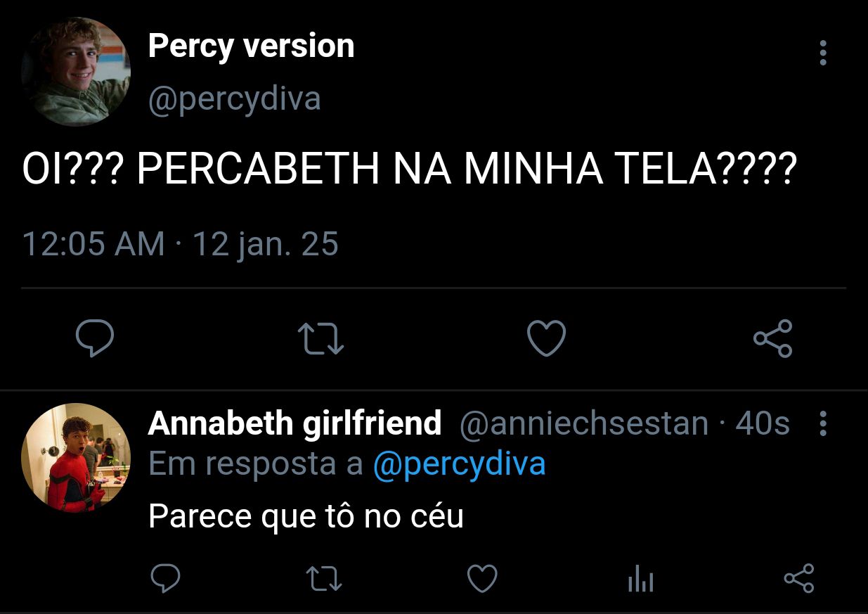Viewport: 868px width, 614px height.
Task: Open the Annabeth girlfriend display name
Action: (x=294, y=423)
